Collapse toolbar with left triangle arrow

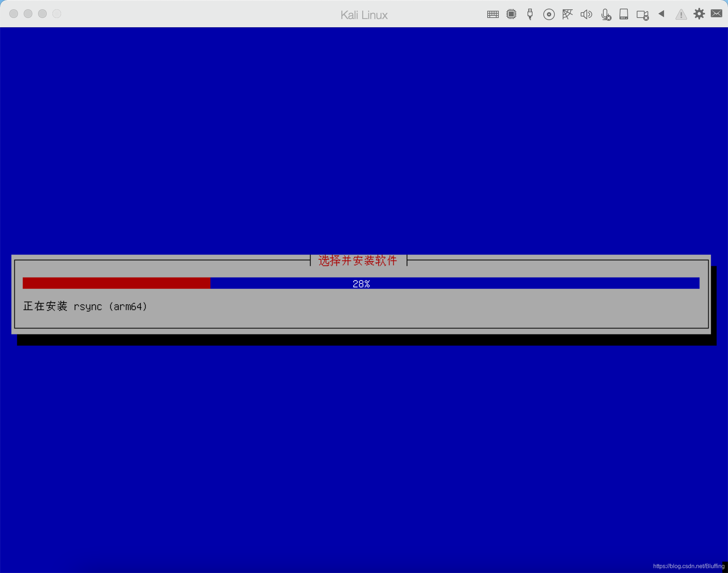pos(661,14)
